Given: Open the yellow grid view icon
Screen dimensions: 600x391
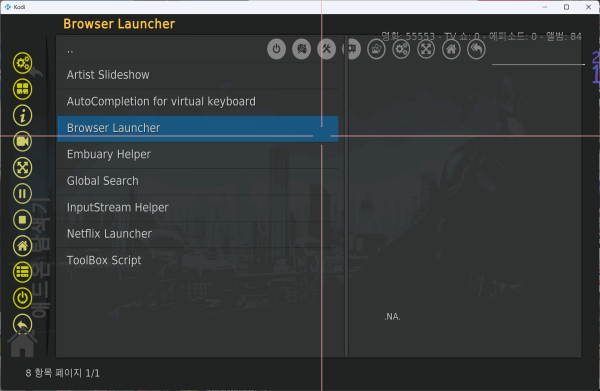Looking at the screenshot, I should pyautogui.click(x=23, y=89).
